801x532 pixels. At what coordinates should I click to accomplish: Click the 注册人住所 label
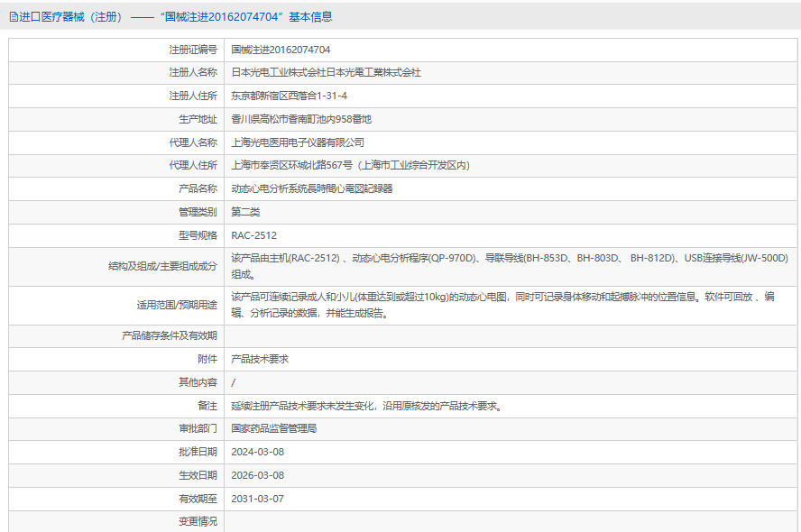pyautogui.click(x=193, y=96)
